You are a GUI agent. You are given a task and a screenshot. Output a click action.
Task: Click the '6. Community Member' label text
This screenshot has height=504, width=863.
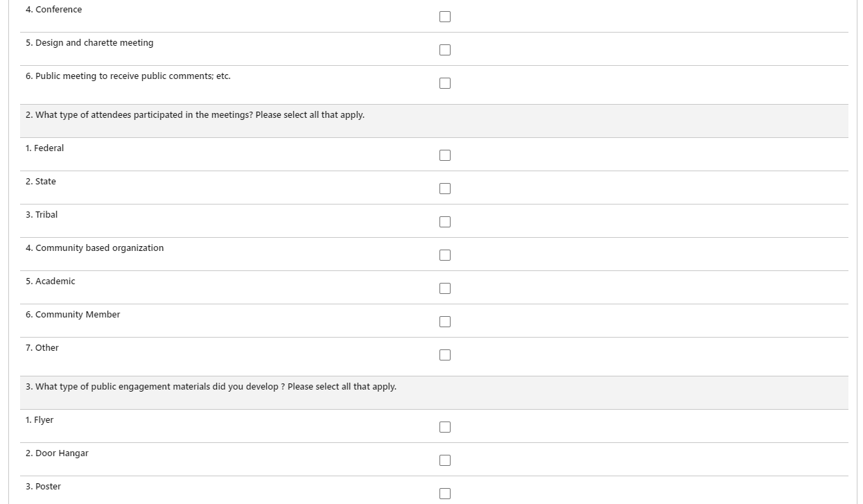pos(73,315)
